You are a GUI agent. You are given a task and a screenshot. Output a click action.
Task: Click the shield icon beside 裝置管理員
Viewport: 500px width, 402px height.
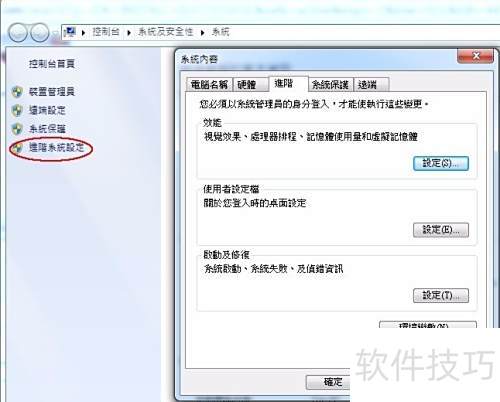(17, 92)
